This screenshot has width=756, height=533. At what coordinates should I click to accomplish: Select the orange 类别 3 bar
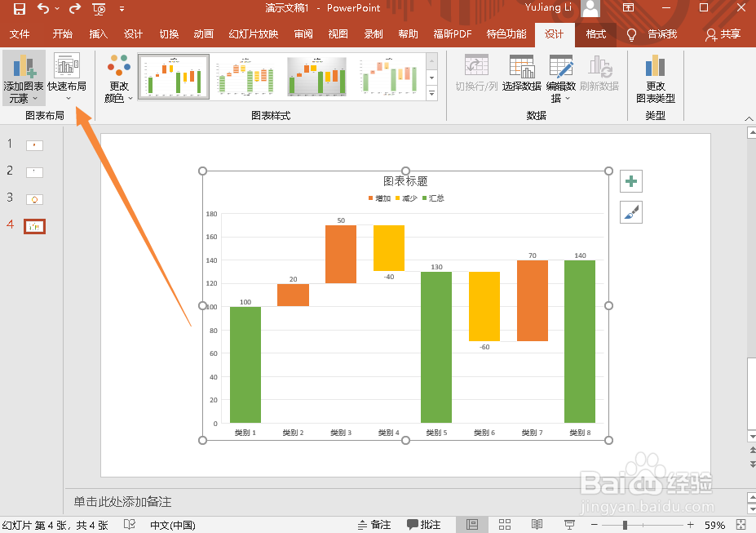pyautogui.click(x=341, y=254)
